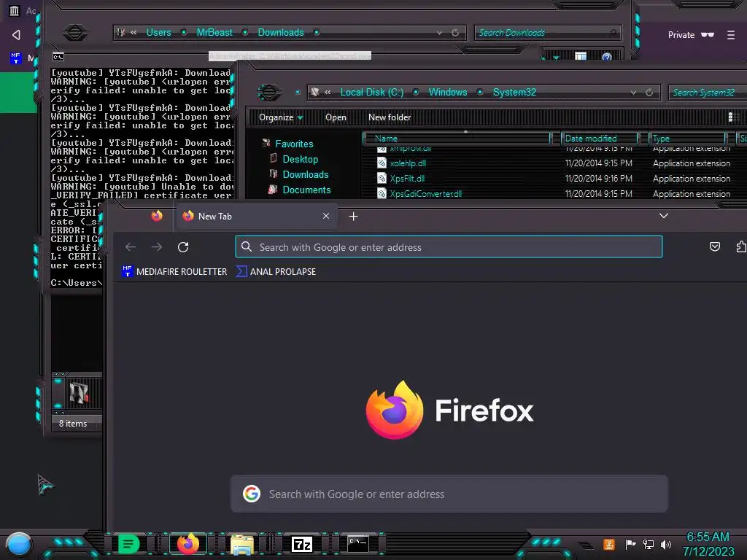Viewport: 747px width, 560px height.
Task: Click the XpsFilt.dll file icon
Action: tap(382, 178)
